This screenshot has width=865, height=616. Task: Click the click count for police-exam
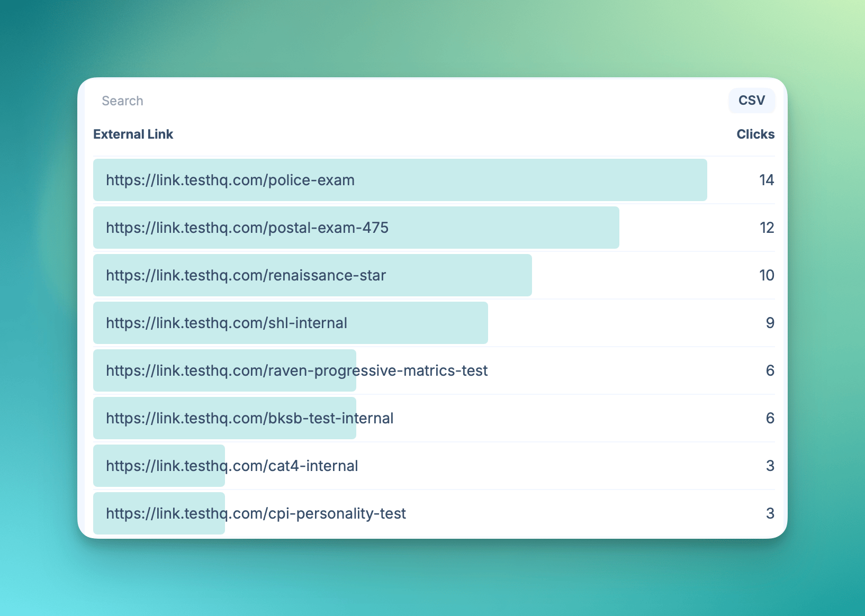click(767, 180)
